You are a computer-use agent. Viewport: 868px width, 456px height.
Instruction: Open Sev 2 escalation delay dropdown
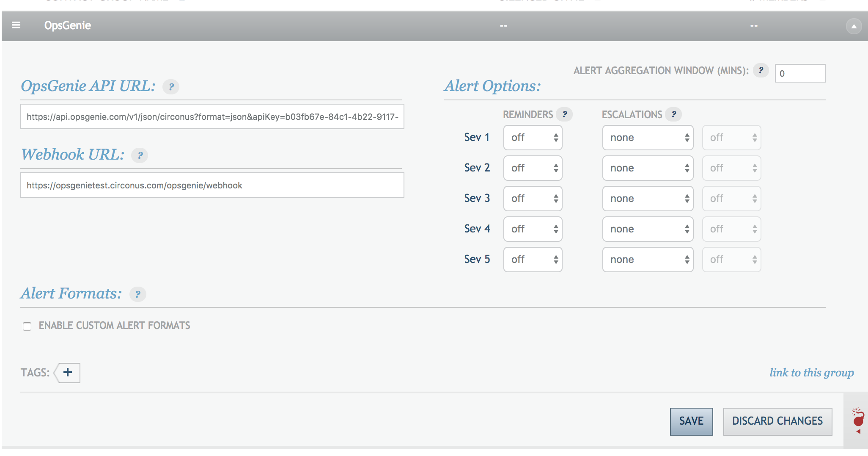731,168
